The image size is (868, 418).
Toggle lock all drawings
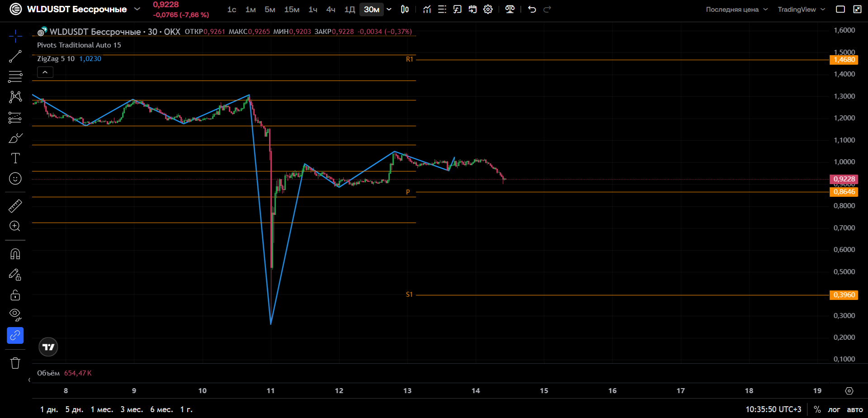click(15, 295)
